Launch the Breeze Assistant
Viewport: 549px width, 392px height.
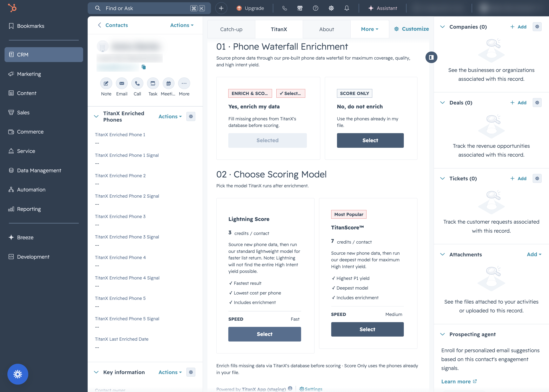382,8
